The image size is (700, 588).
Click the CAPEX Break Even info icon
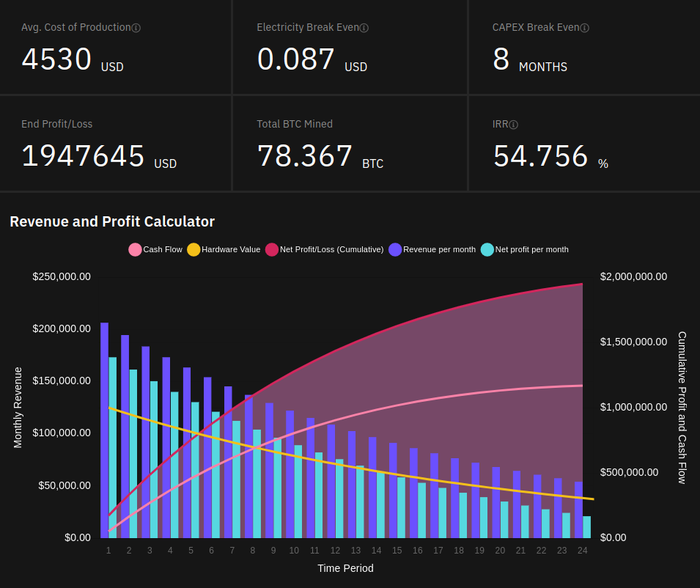584,27
